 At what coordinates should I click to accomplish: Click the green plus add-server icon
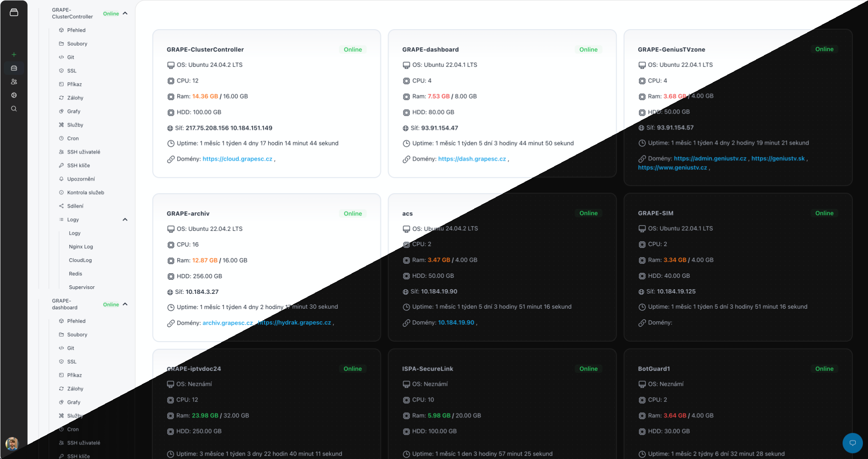tap(14, 55)
